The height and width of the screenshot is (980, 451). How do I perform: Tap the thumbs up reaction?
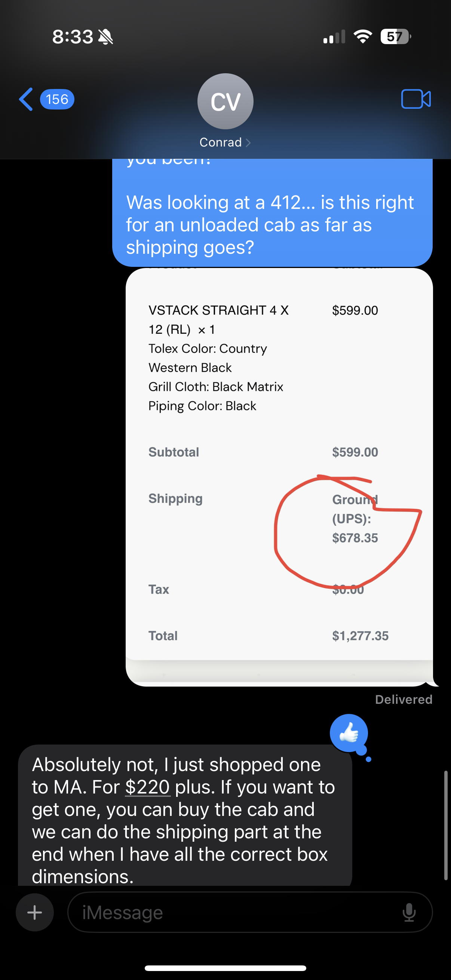point(349,733)
